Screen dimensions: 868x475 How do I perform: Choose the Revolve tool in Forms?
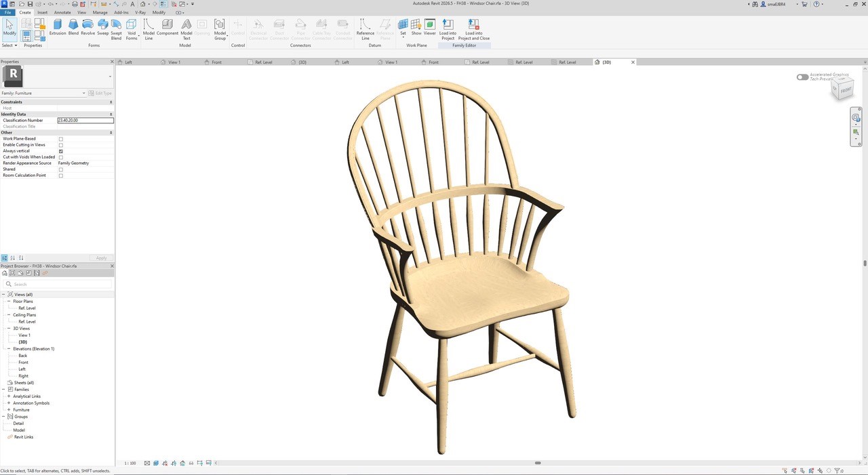click(x=88, y=27)
